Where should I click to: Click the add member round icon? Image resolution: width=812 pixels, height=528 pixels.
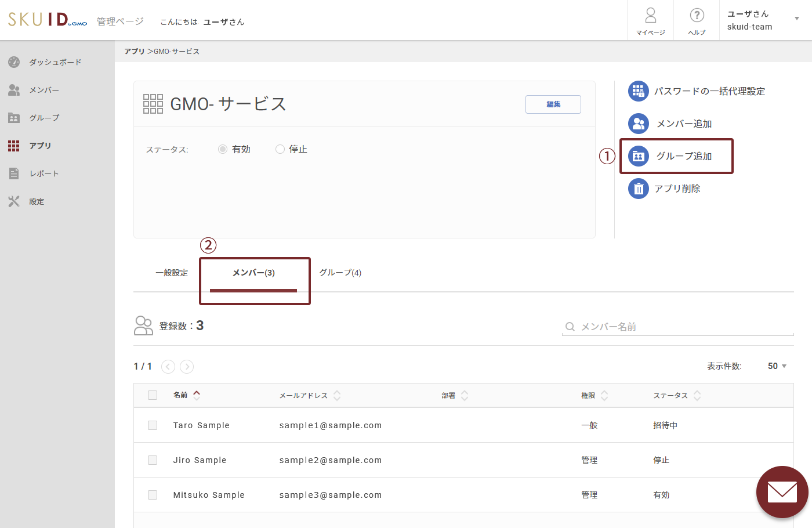click(x=639, y=124)
